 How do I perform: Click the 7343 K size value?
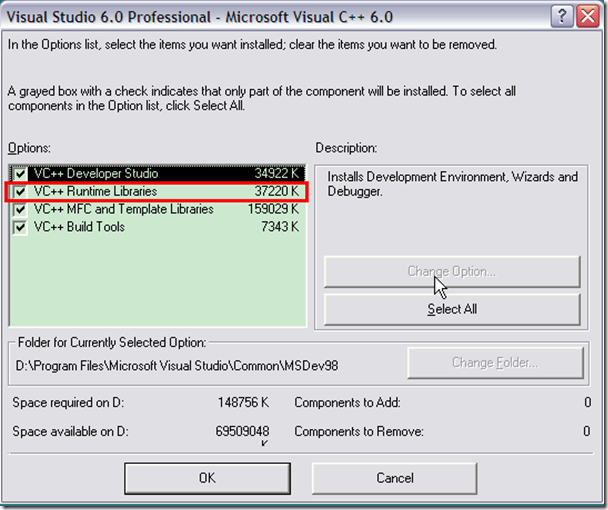pos(280,227)
